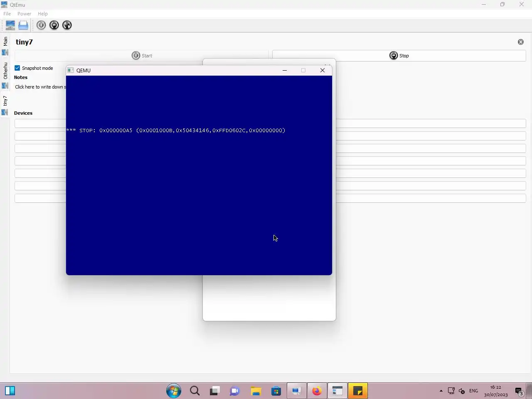Click the QEMU window taskbar icon
Image resolution: width=532 pixels, height=399 pixels.
point(337,391)
